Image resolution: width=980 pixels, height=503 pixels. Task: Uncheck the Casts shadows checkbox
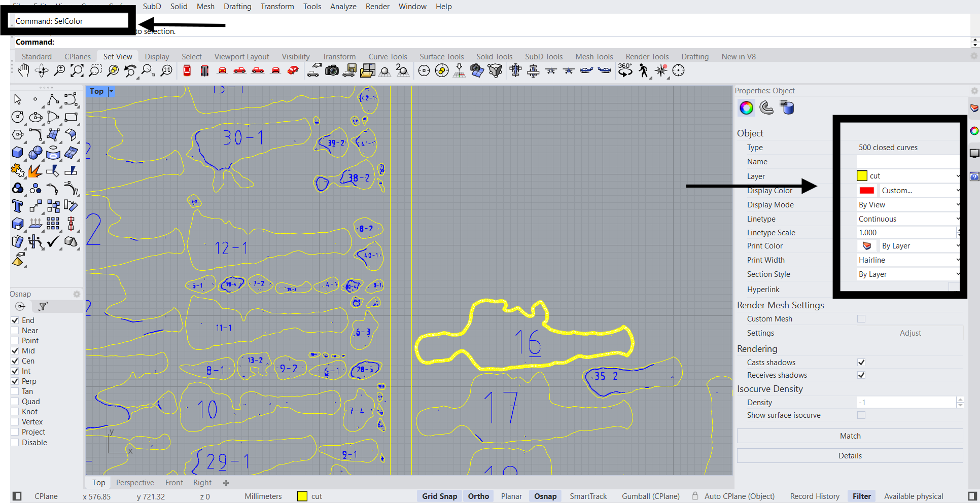[861, 363]
